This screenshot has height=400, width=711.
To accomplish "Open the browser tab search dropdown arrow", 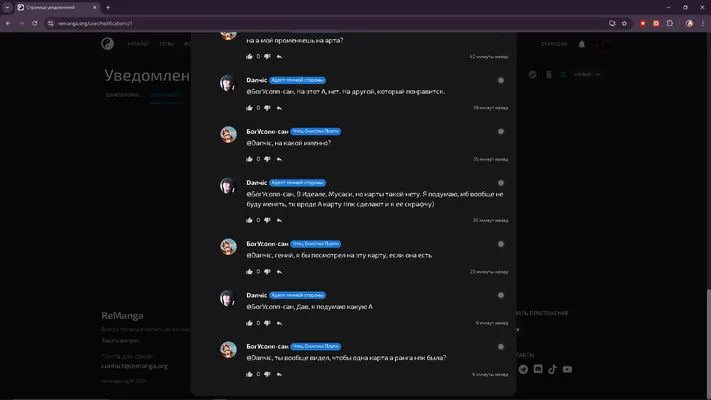I will pos(7,7).
